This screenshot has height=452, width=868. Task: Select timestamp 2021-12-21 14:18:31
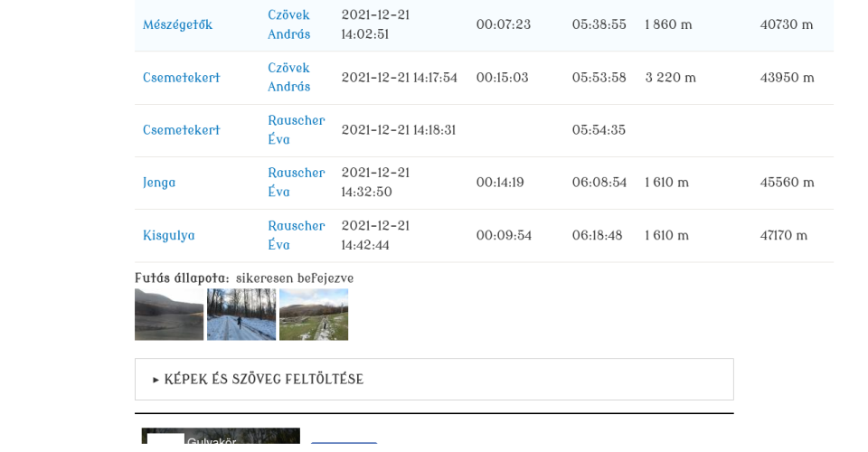(399, 130)
